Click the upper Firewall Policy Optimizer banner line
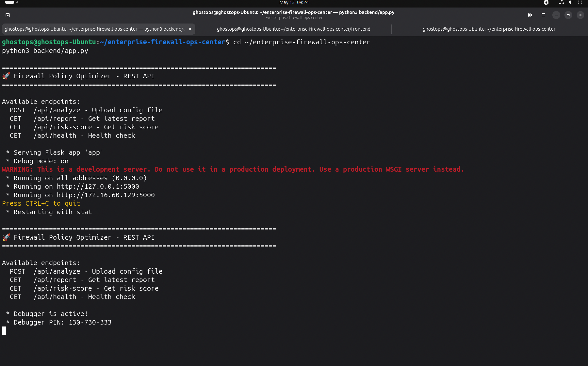The width and height of the screenshot is (588, 366). click(78, 76)
